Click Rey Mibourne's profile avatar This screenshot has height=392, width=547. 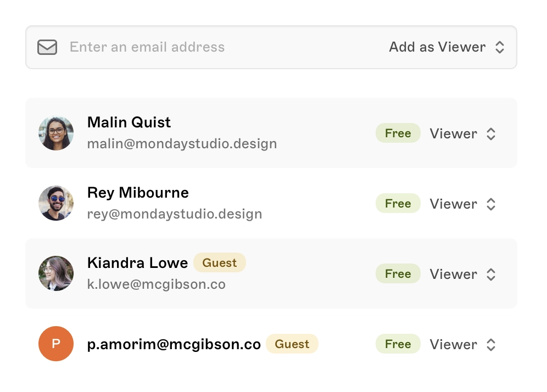(56, 203)
